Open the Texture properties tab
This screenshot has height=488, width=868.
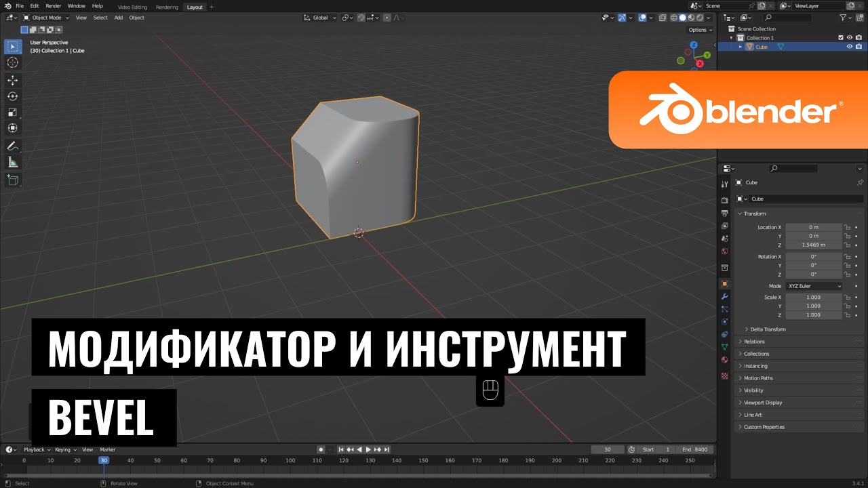point(724,375)
